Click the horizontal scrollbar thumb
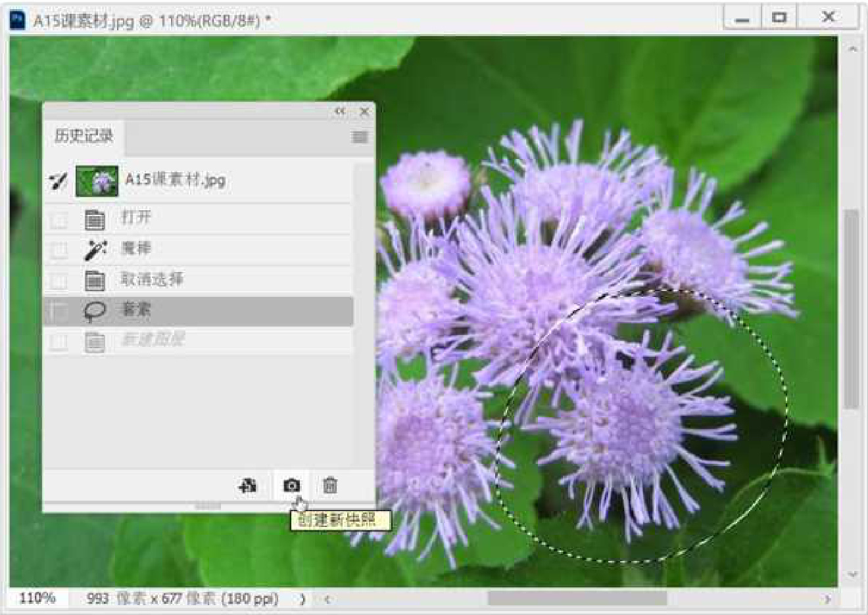The image size is (868, 615). tap(577, 599)
